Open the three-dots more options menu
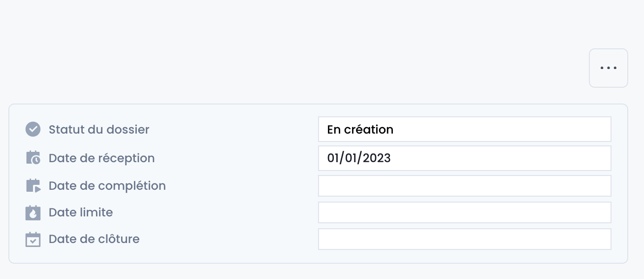 (609, 68)
